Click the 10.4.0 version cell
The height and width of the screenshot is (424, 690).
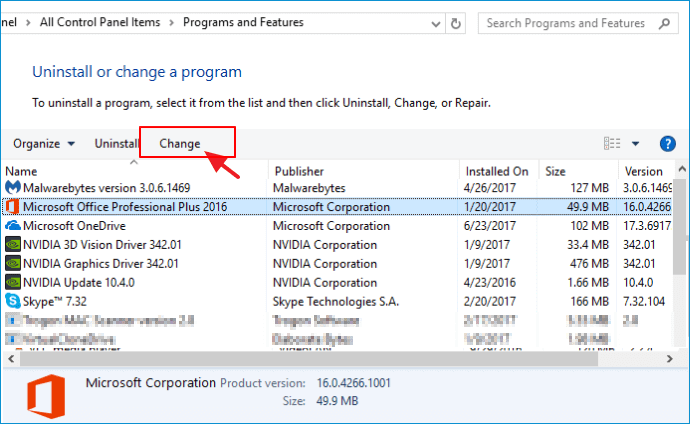(638, 282)
